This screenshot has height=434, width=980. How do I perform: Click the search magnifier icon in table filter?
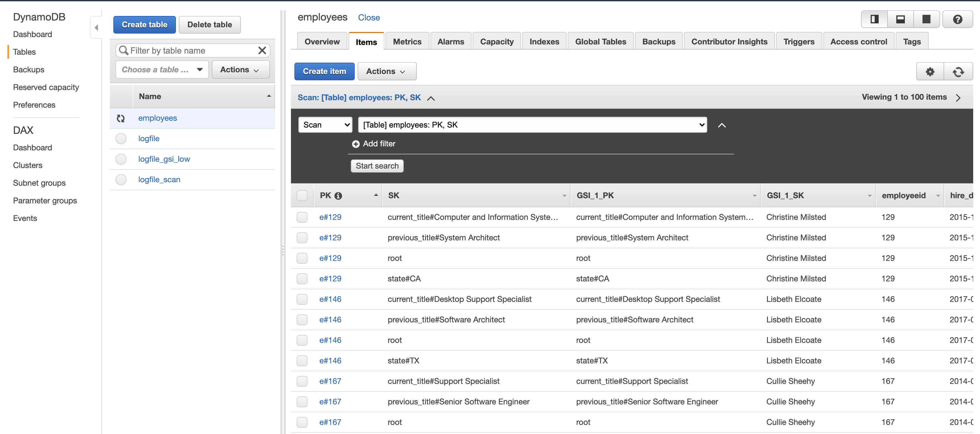click(x=123, y=50)
